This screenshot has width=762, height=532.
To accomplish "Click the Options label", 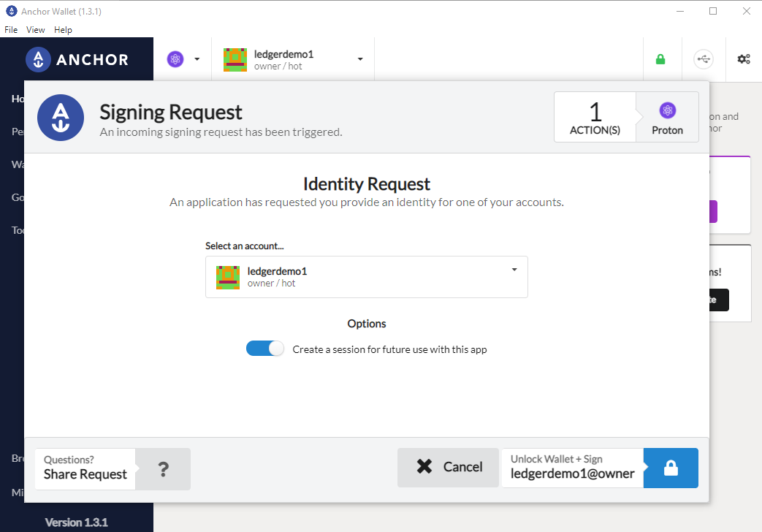I will point(367,324).
